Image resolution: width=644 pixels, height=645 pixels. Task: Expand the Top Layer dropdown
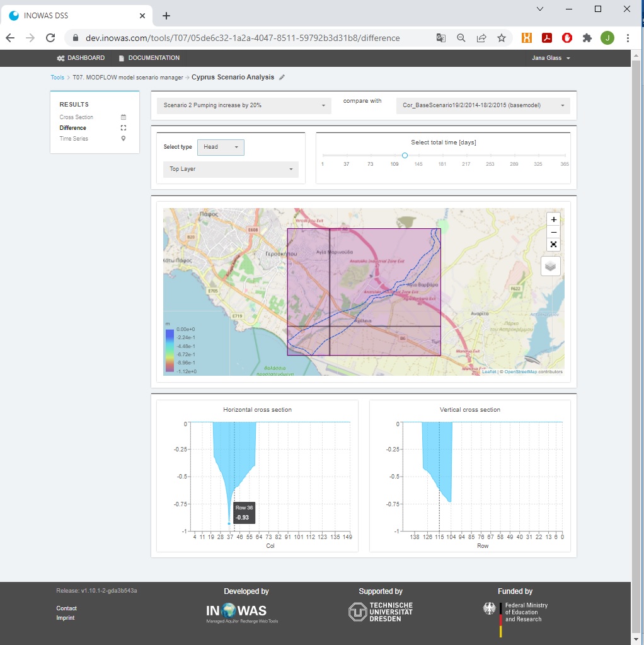coord(231,169)
